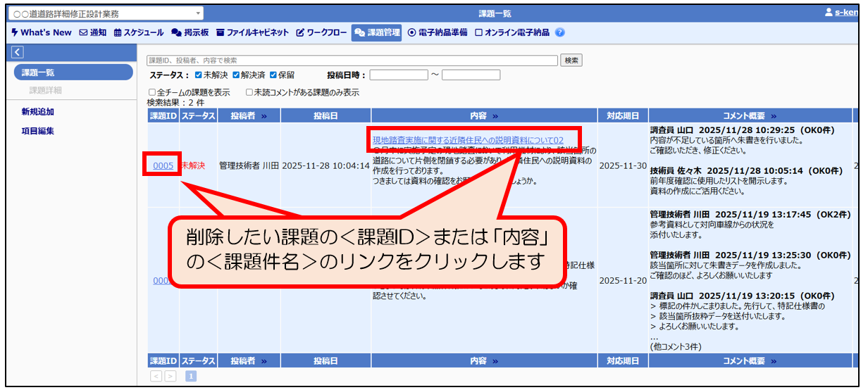This screenshot has width=868, height=390.
Task: Switch to the 電子納品準備 menu
Action: point(438,32)
